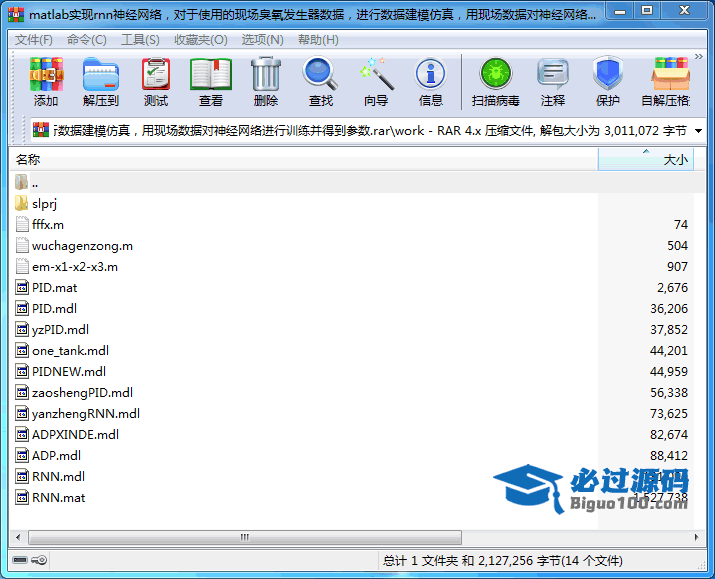Image resolution: width=715 pixels, height=579 pixels.
Task: Open the Comment (注释) toolbar icon
Action: click(x=553, y=82)
